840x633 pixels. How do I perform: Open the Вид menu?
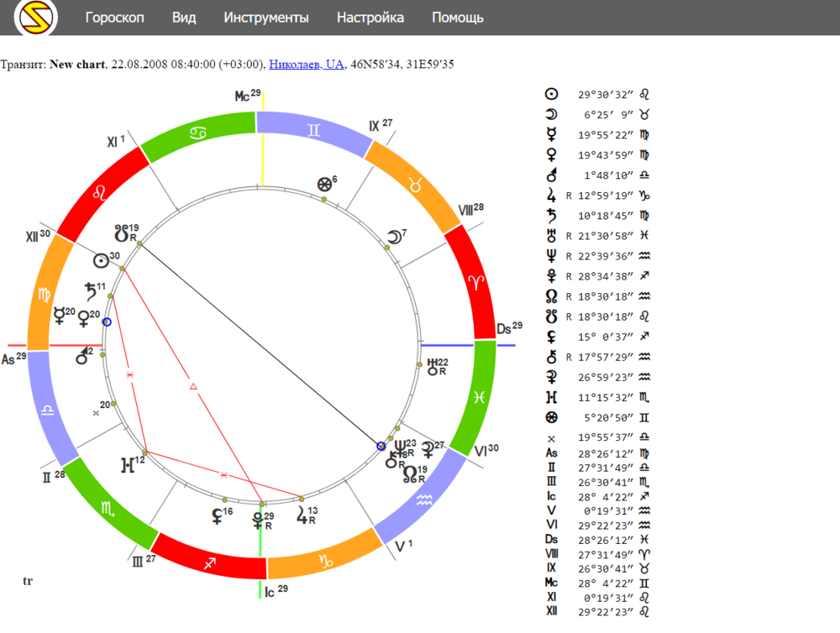(x=184, y=18)
